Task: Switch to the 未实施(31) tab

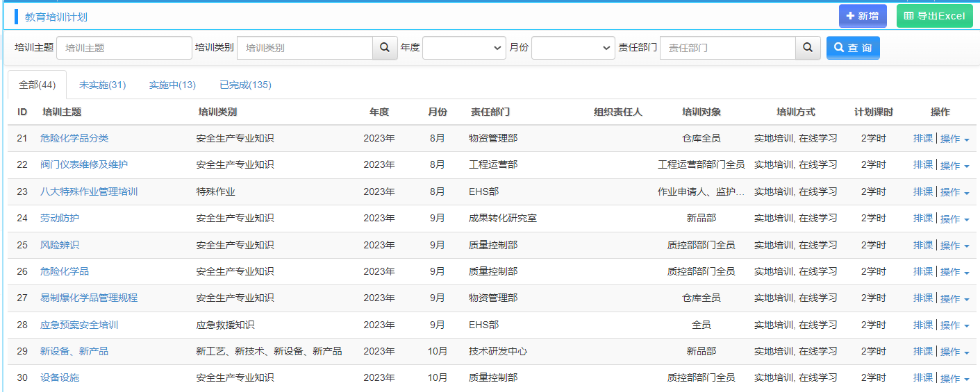Action: (x=102, y=85)
